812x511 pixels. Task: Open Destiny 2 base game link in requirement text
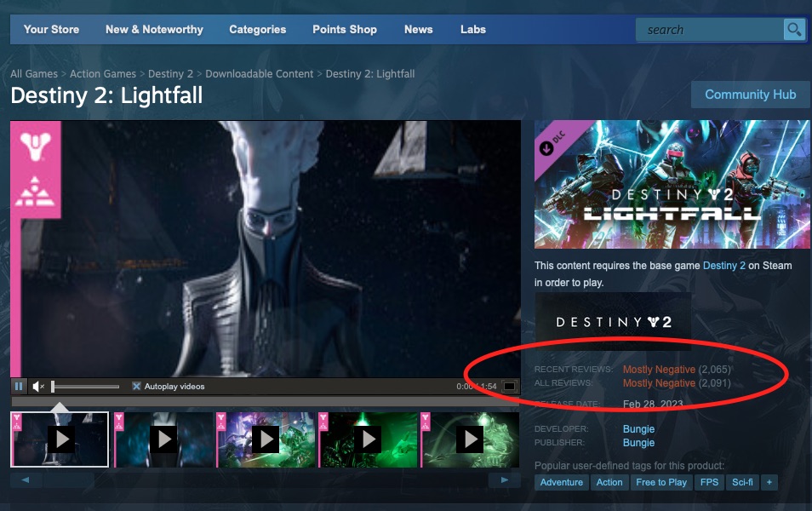click(x=723, y=266)
